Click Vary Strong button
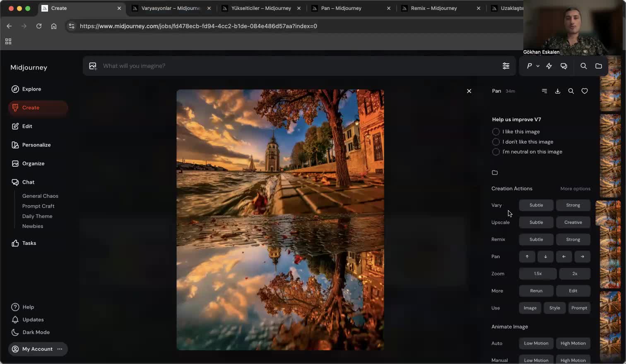 [x=573, y=205]
